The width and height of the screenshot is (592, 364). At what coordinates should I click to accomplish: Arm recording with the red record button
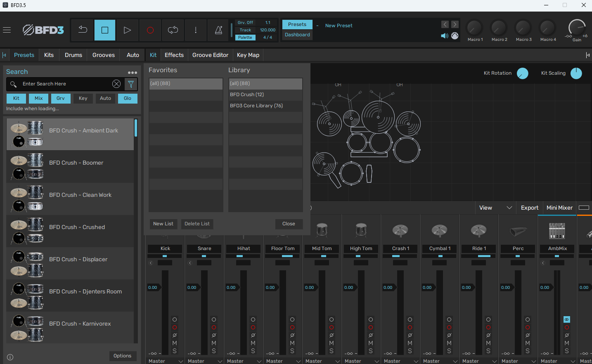coord(150,30)
